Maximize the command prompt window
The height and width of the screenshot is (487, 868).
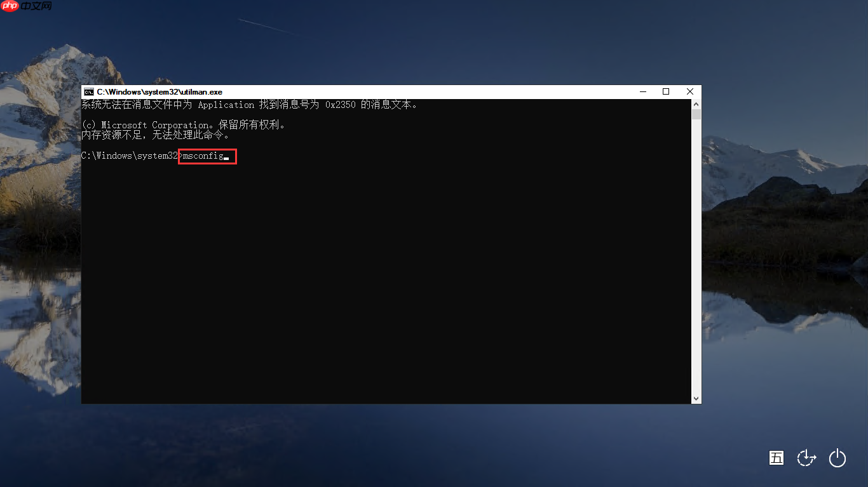[666, 91]
